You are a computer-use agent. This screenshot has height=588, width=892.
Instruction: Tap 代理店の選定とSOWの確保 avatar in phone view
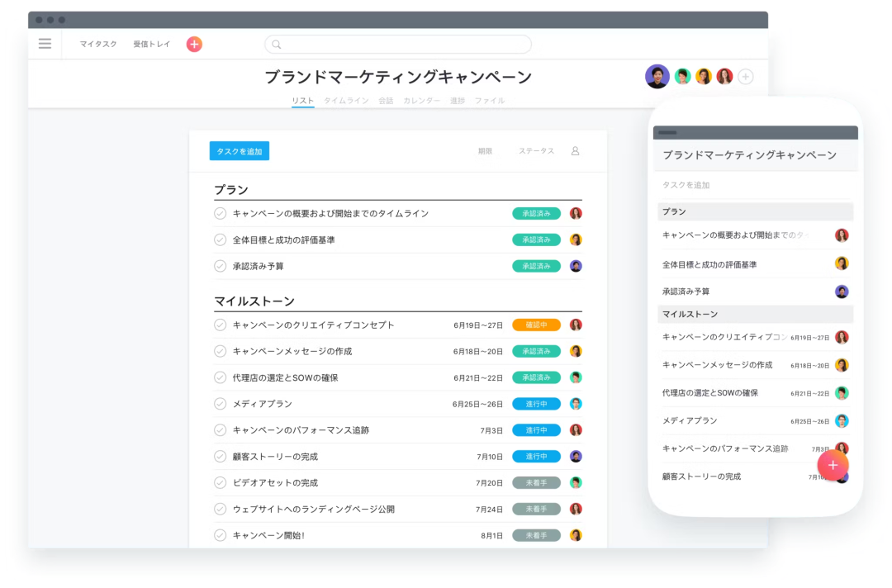coord(842,393)
